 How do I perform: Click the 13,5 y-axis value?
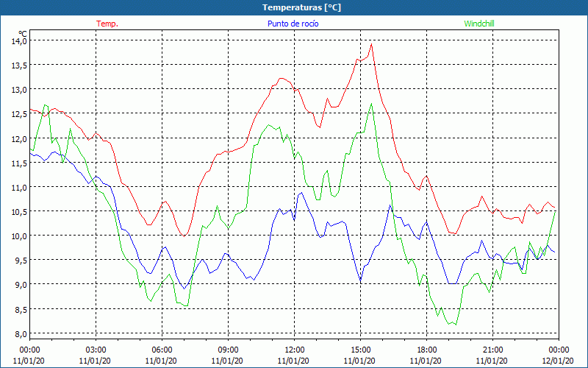19,66
